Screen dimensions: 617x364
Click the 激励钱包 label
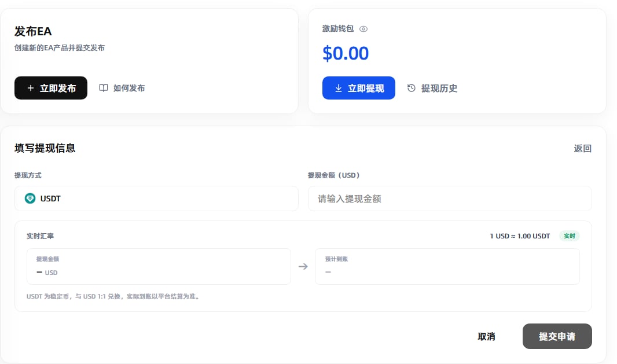pos(338,28)
